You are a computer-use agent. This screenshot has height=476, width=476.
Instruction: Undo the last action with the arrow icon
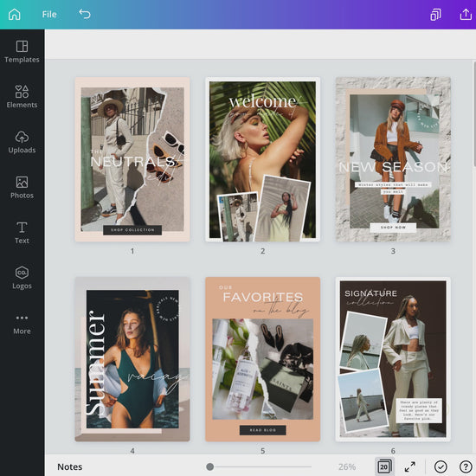pyautogui.click(x=85, y=14)
